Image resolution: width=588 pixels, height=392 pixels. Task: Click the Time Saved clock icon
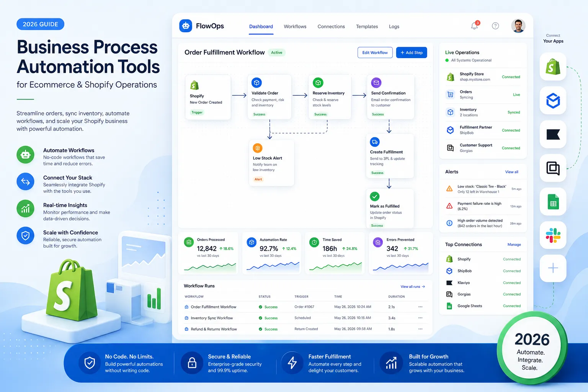click(314, 242)
